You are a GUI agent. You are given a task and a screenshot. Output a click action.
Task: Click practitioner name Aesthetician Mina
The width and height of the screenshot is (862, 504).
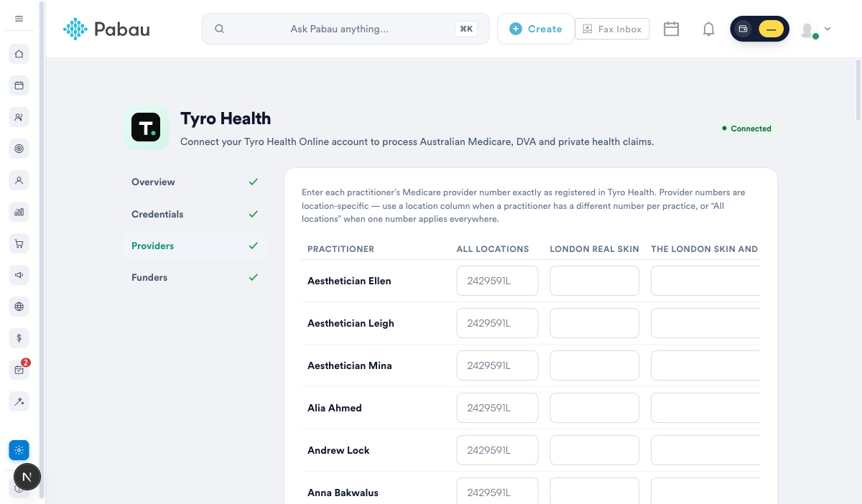point(350,365)
